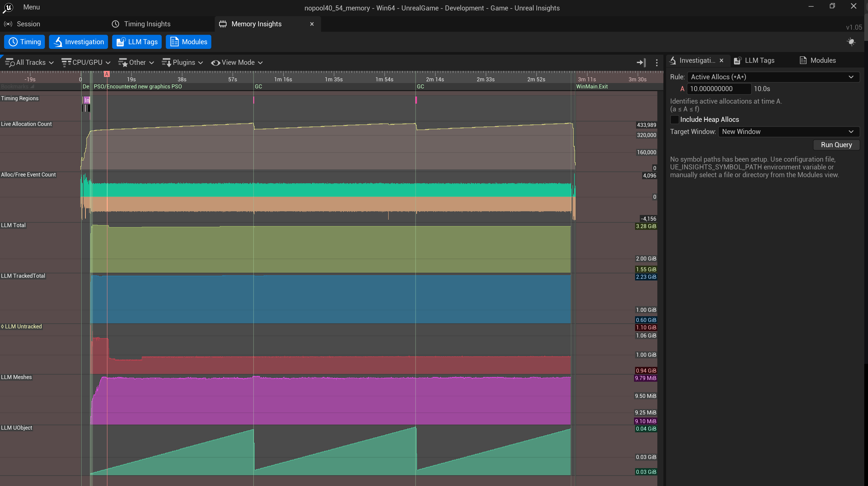Click the document icon on Modules button

174,42
